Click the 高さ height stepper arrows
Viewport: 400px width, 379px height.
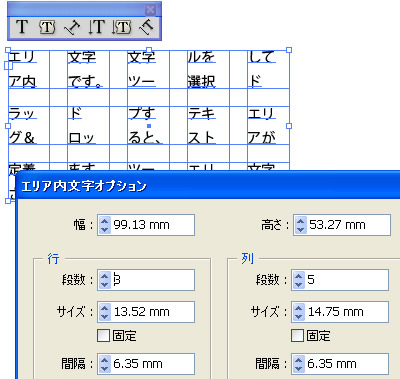pos(301,225)
